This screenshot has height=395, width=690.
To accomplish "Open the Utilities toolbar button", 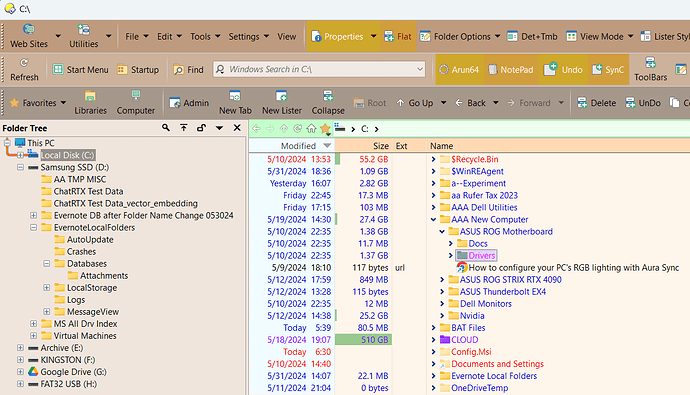I will coord(84,36).
